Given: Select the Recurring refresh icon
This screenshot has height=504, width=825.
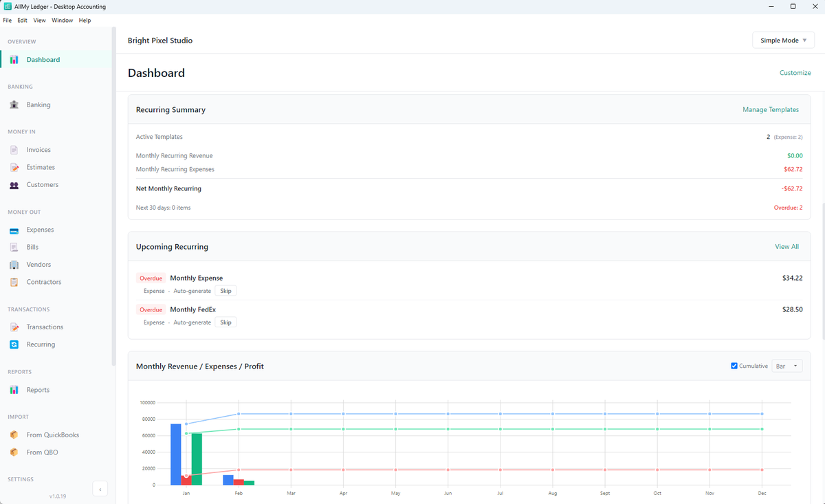Looking at the screenshot, I should pos(14,344).
